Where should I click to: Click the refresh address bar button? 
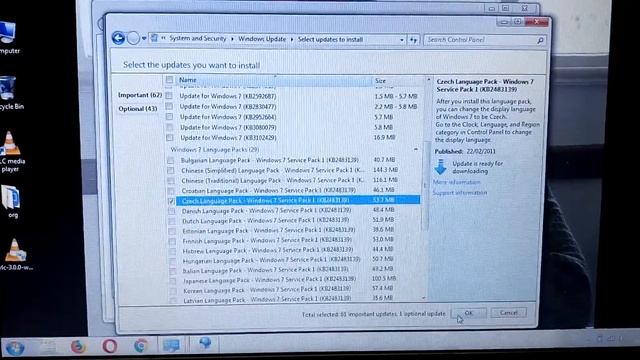click(413, 40)
